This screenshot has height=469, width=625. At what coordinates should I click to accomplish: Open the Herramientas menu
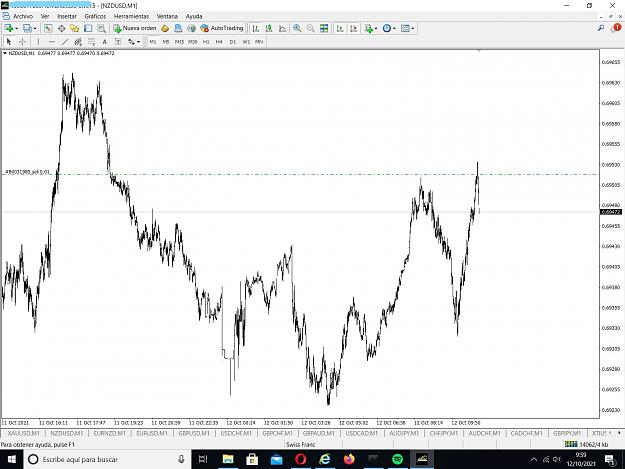[x=132, y=16]
